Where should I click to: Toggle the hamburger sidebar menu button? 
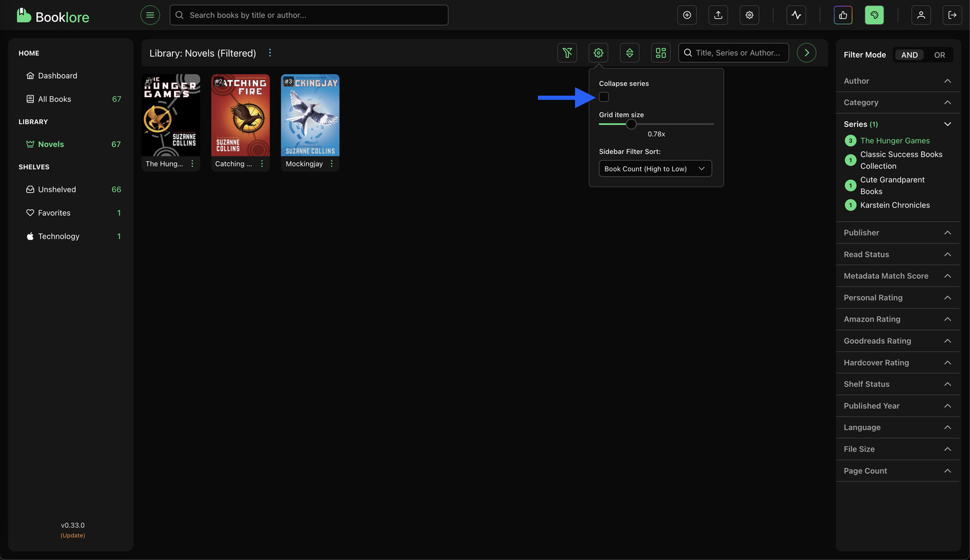click(150, 15)
